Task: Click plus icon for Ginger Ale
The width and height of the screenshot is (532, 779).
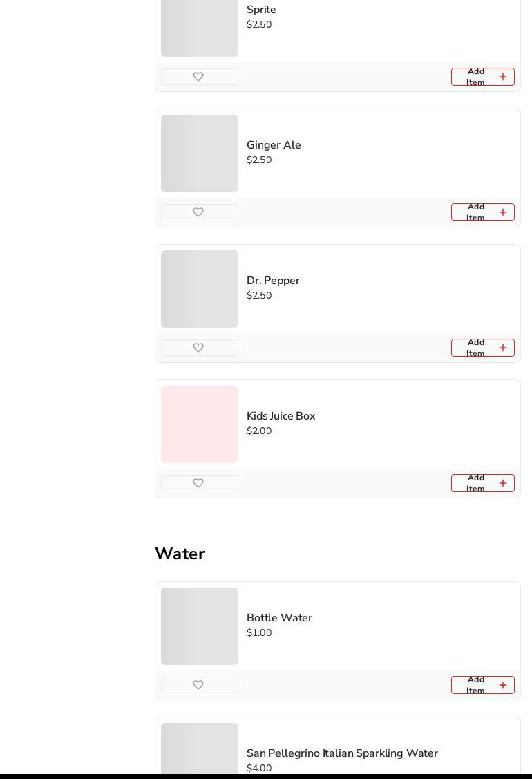Action: (503, 212)
